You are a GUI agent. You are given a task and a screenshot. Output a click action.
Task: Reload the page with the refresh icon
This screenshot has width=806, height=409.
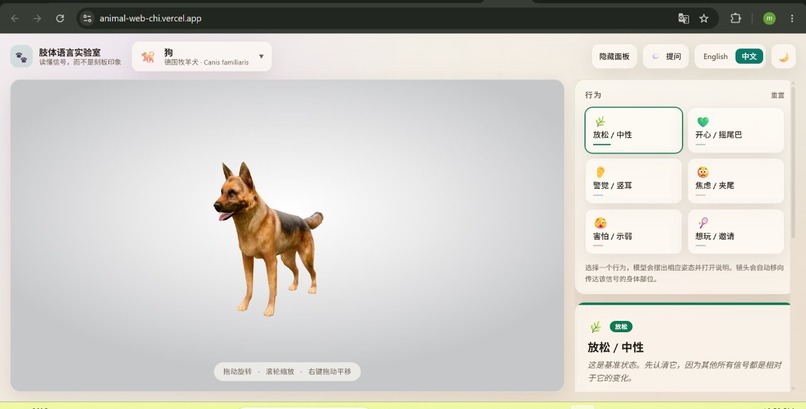60,18
